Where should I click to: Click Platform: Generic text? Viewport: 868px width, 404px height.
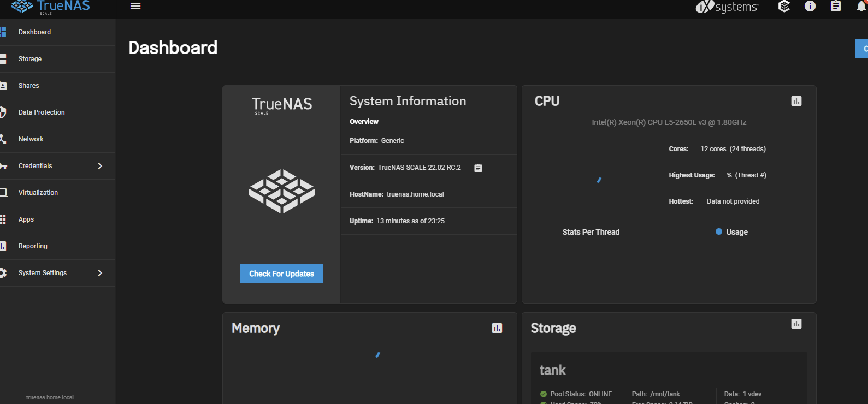(377, 141)
